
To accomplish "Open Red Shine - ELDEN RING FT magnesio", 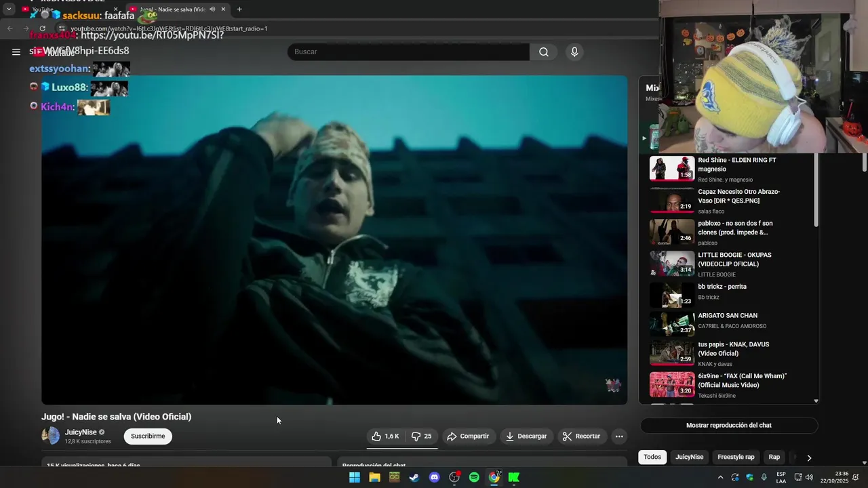I will [x=737, y=165].
